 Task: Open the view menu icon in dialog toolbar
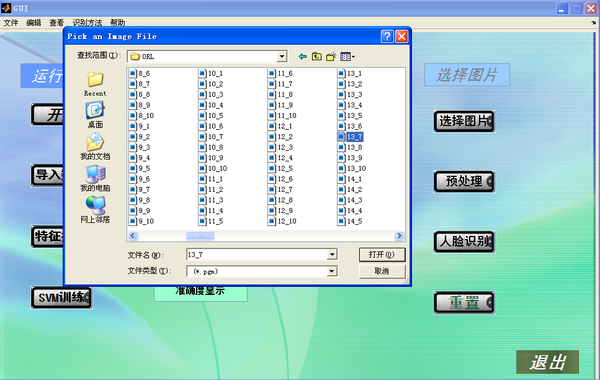(347, 57)
